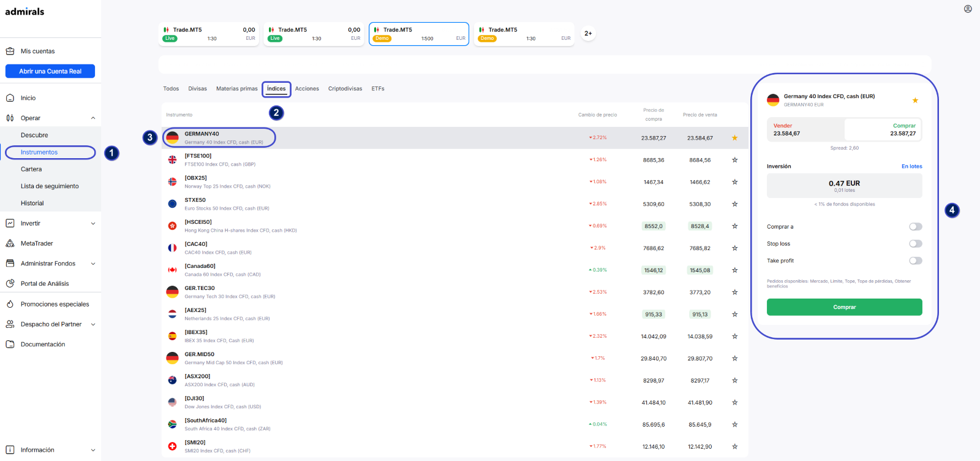Screen dimensions: 980x461
Task: Favorite STXE50 with its star
Action: click(x=734, y=204)
